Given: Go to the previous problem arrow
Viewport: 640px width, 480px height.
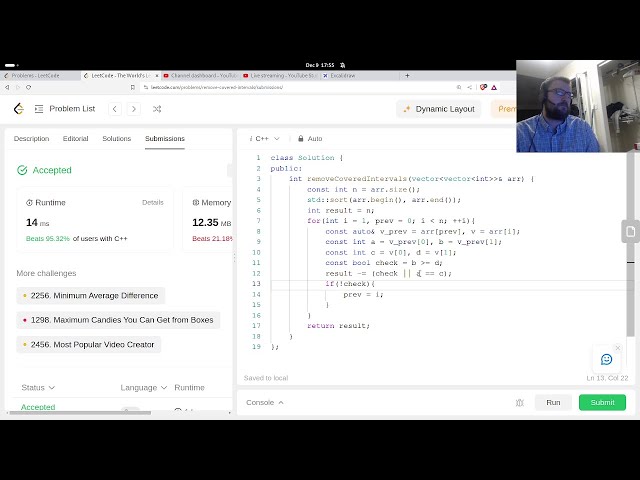Looking at the screenshot, I should click(115, 109).
